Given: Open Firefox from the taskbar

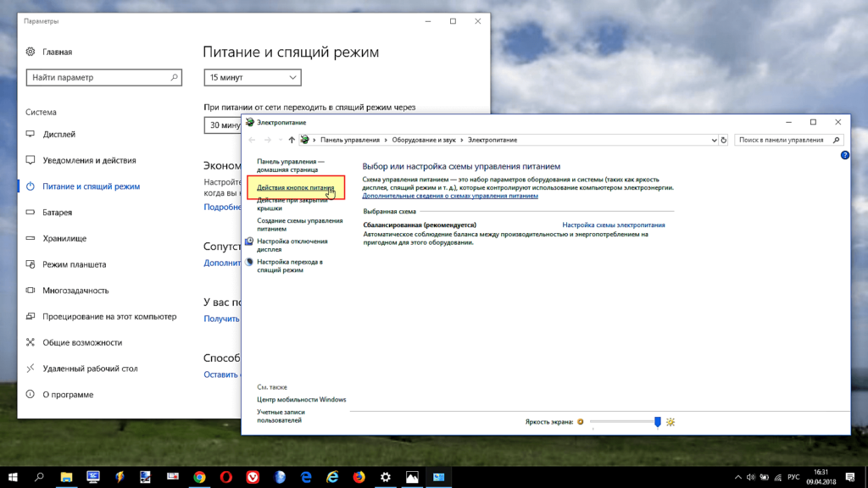Looking at the screenshot, I should click(x=359, y=477).
